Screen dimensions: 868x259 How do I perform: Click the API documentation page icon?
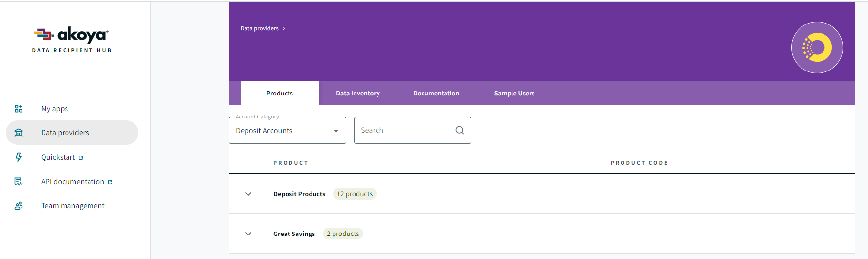19,182
